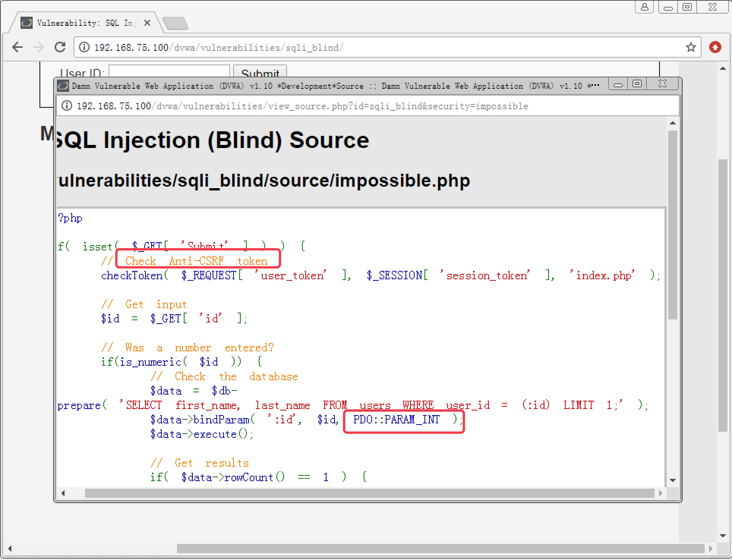This screenshot has height=560, width=732.
Task: Click the DVWA favicon in popup title bar
Action: (x=63, y=86)
